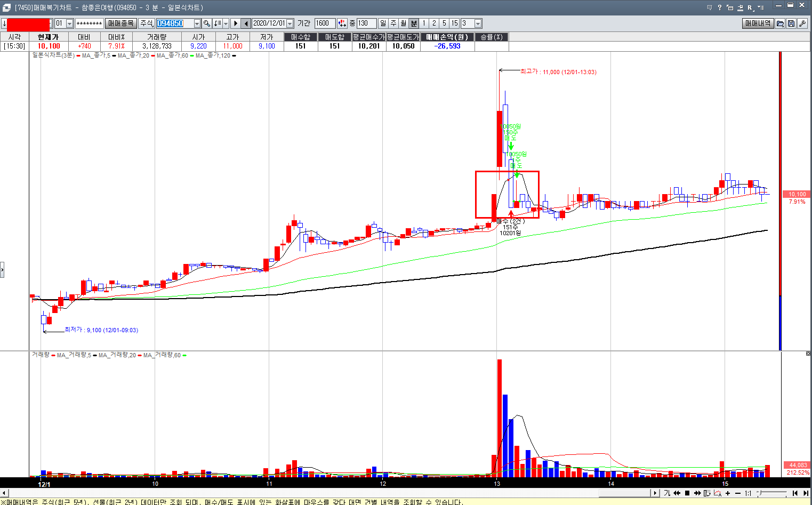Click the stop square playback icon
Image resolution: width=812 pixels, height=505 pixels.
click(x=687, y=493)
